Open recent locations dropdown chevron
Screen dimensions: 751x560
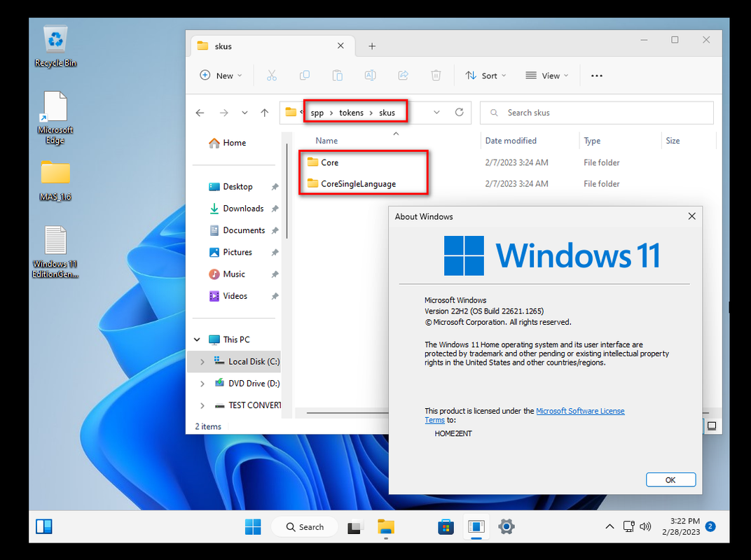[244, 113]
